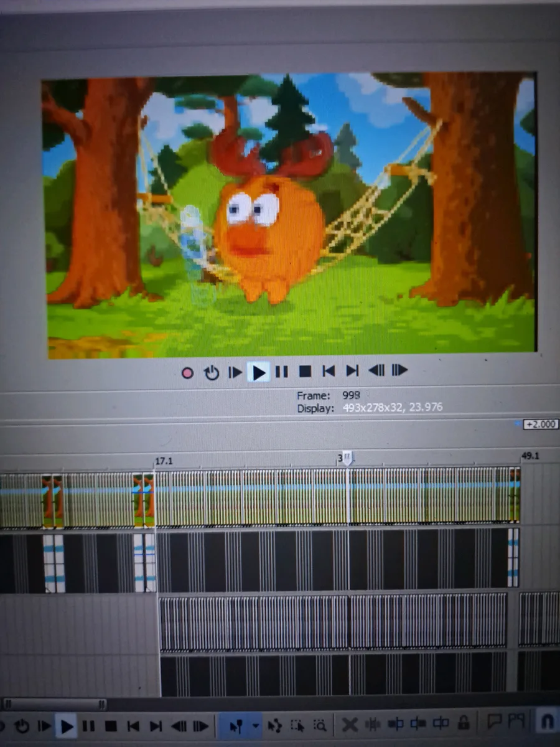Click the 'Display: 493x278x32, 23.976' text
Screen dimensions: 560x747
click(x=370, y=408)
